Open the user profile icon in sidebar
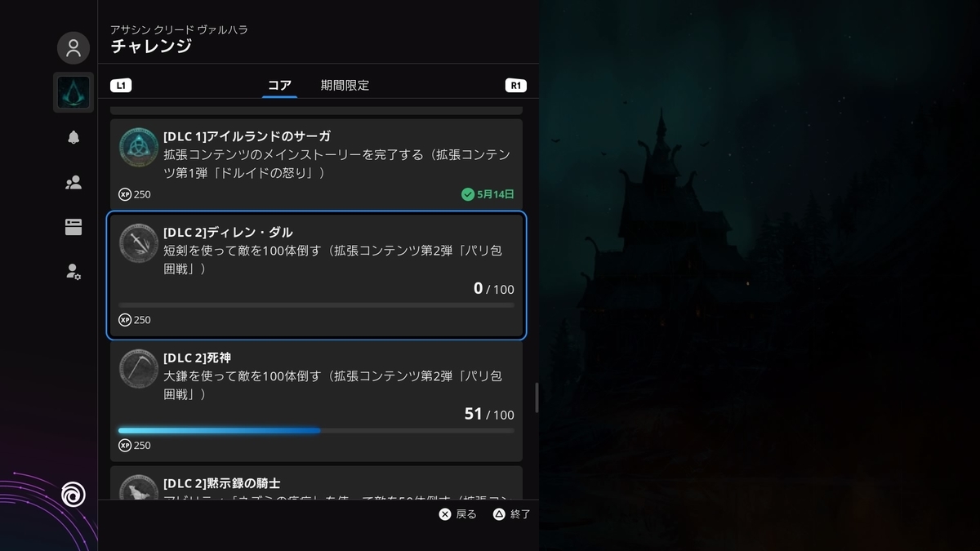Image resolution: width=980 pixels, height=551 pixels. tap(73, 48)
